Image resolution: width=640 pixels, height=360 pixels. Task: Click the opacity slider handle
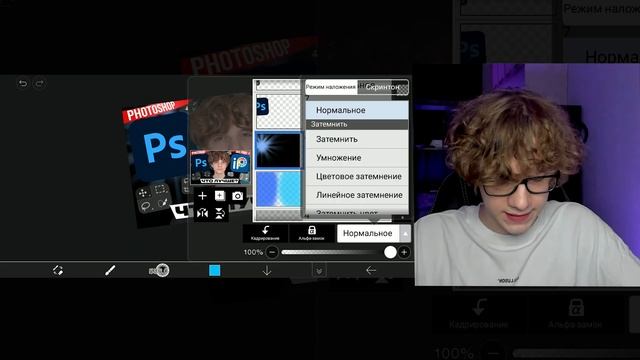[x=390, y=252]
